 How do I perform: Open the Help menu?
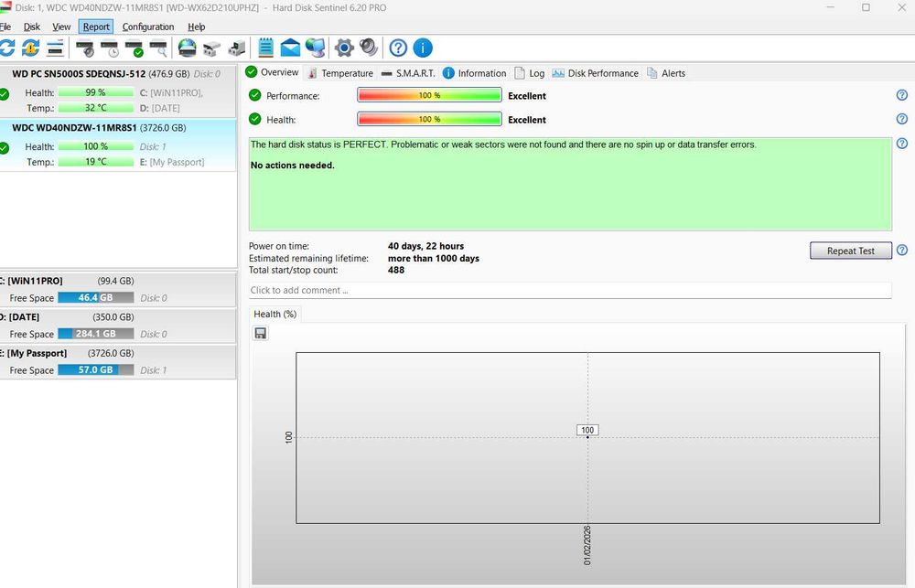pos(197,27)
